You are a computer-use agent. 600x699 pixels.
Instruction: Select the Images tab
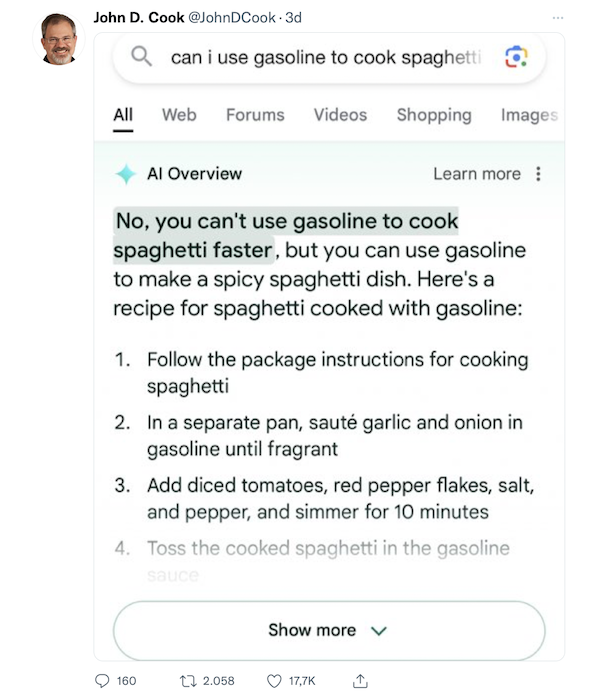[530, 115]
